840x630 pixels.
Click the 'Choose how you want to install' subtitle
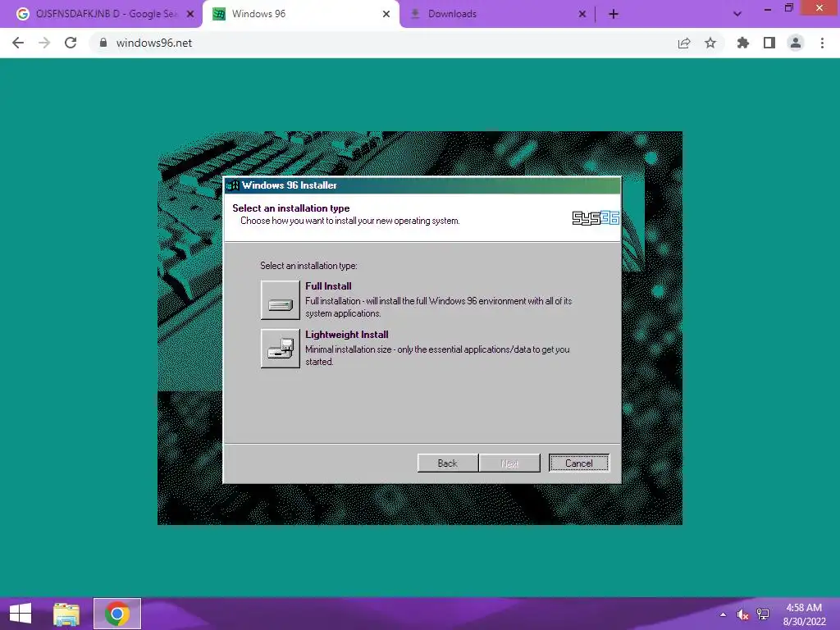pos(349,221)
